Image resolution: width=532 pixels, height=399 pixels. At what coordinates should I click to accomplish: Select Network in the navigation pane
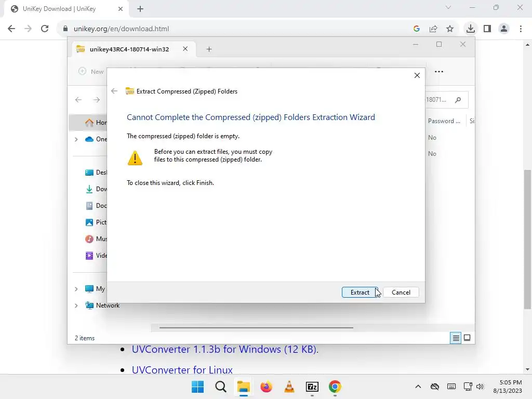102,305
